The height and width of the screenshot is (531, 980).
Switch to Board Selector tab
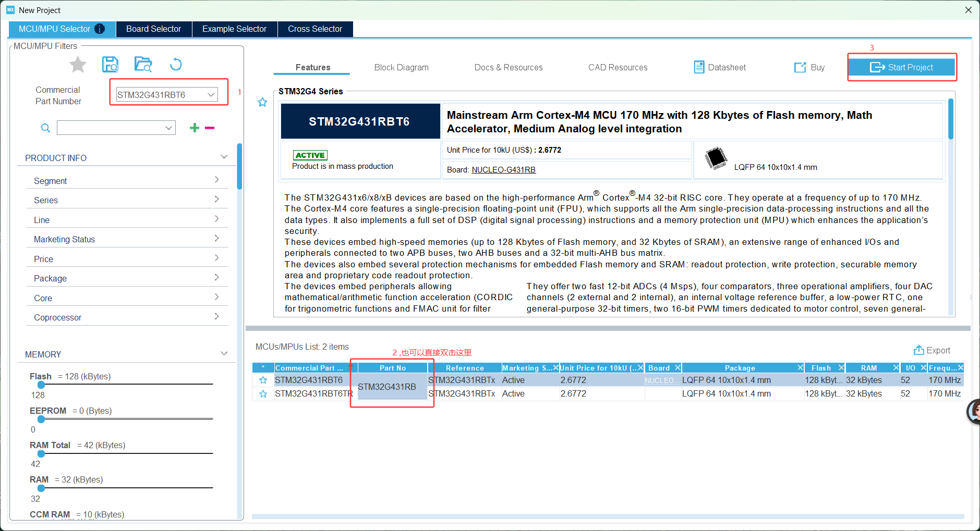click(x=153, y=29)
